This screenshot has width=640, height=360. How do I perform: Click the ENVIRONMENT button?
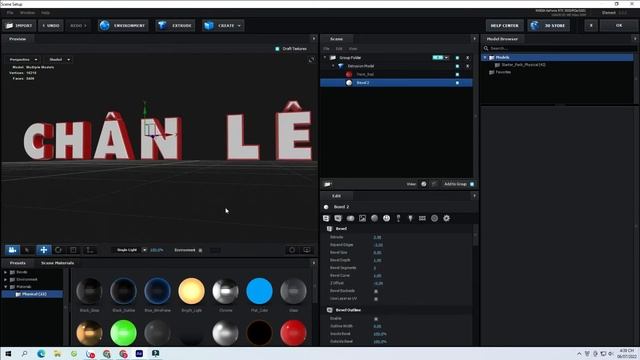[123, 25]
